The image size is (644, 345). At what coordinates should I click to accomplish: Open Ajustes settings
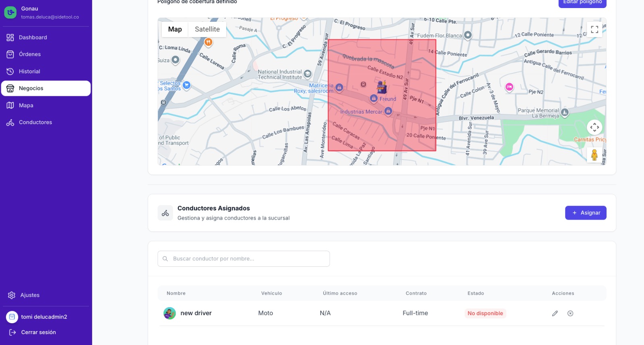[46, 295]
